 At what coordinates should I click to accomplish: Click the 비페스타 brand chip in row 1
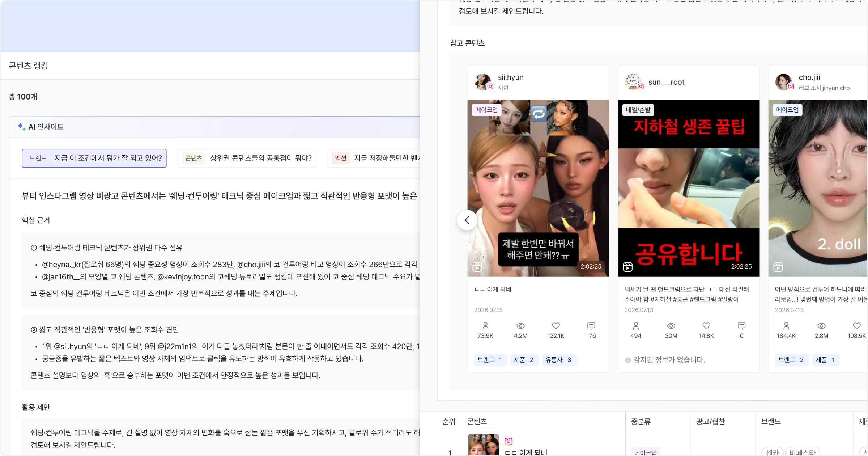pyautogui.click(x=803, y=452)
